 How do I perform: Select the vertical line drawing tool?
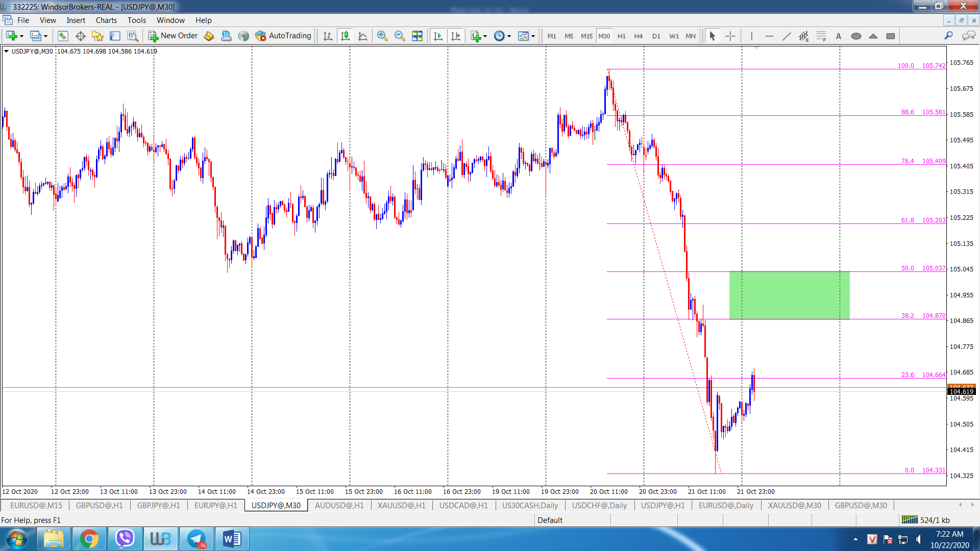(x=751, y=36)
